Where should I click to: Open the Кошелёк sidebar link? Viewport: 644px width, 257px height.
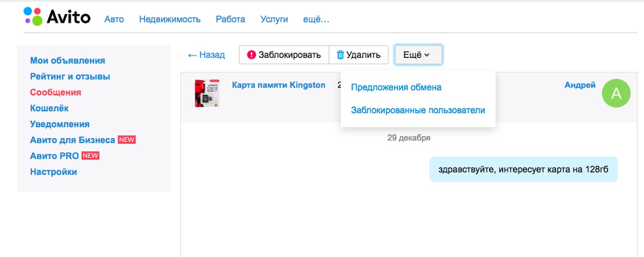[49, 108]
